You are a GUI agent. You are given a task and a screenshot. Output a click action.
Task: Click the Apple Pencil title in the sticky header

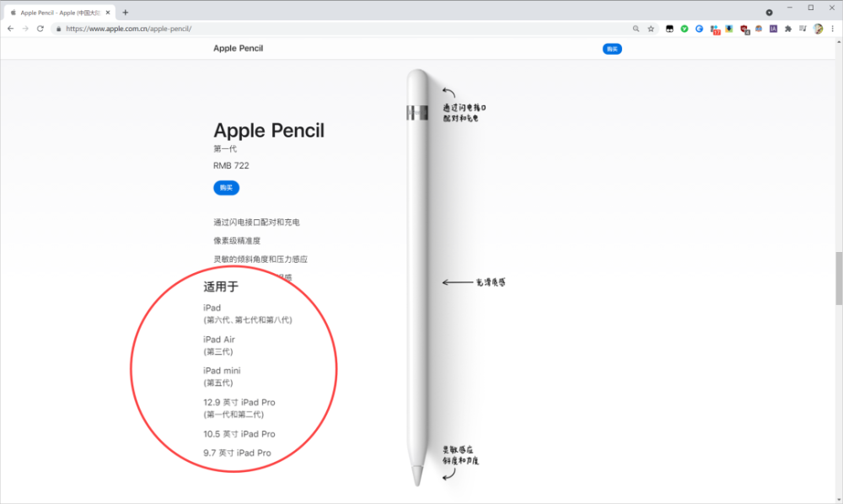pyautogui.click(x=239, y=48)
